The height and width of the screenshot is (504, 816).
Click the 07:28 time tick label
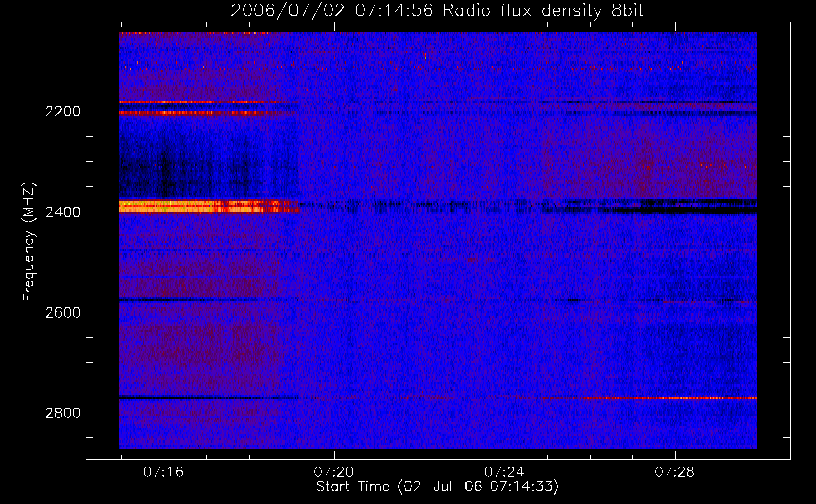tap(675, 472)
